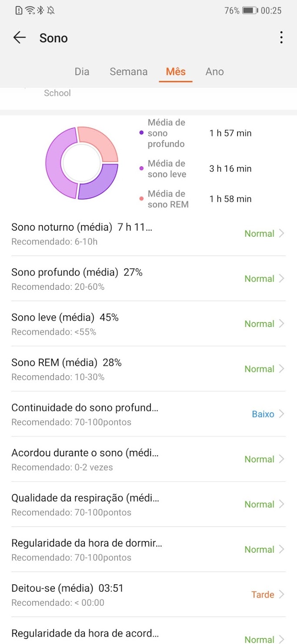Screen dimensions: 297x644
Task: Open the Qualidade da respiração row
Action: click(148, 504)
